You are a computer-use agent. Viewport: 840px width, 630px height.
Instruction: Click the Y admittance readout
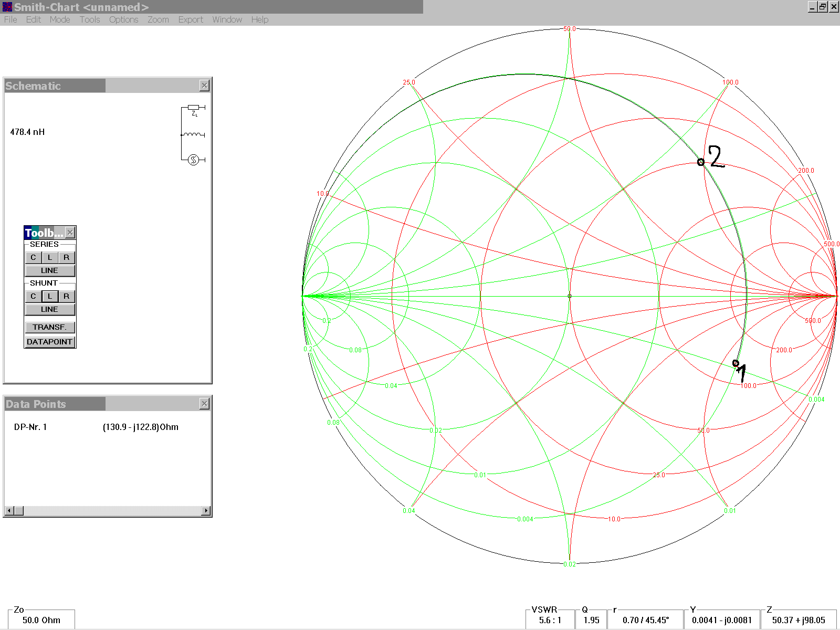pos(722,620)
